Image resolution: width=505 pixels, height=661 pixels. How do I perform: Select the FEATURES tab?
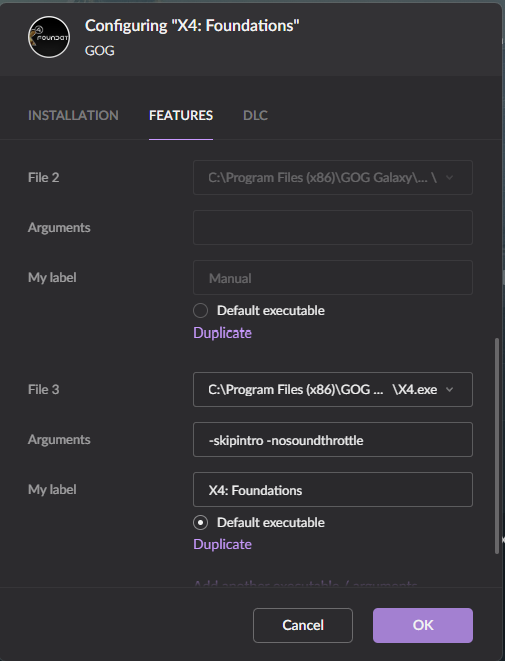[181, 115]
